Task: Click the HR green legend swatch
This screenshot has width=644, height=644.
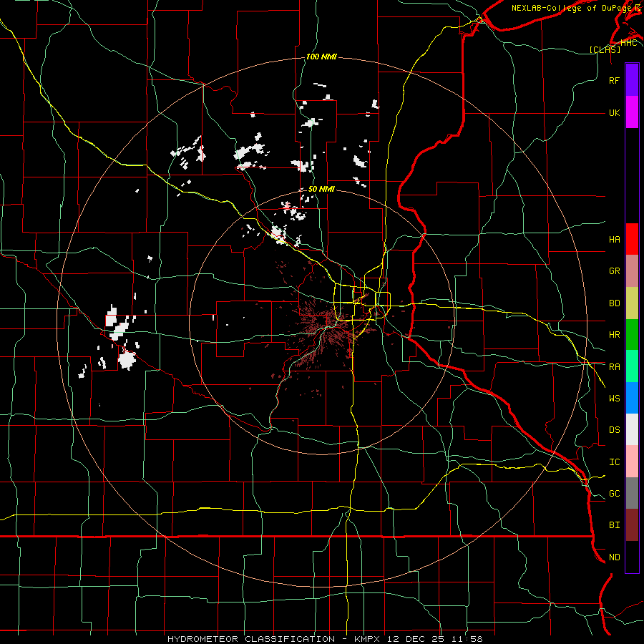Action: click(632, 334)
